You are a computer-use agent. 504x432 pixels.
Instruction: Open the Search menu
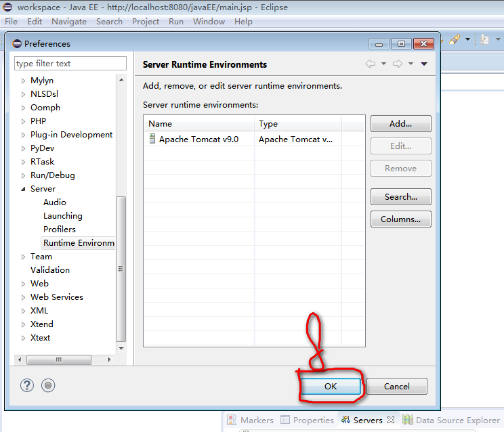pos(109,21)
